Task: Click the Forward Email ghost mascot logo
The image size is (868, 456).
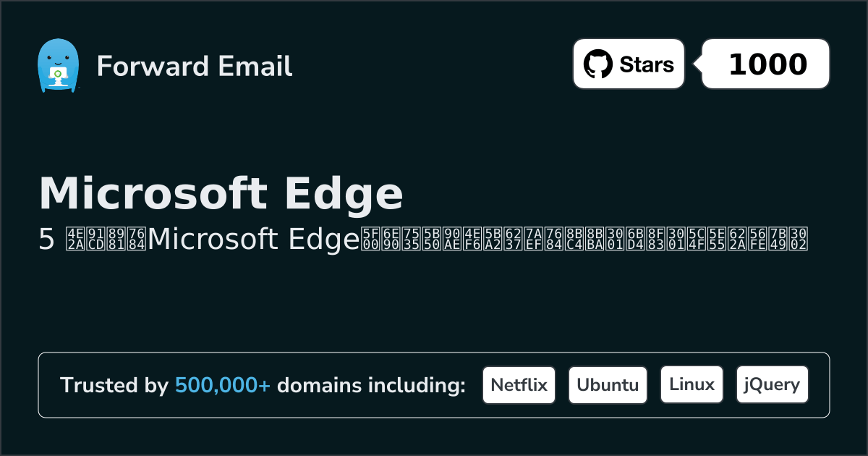Action: click(57, 65)
